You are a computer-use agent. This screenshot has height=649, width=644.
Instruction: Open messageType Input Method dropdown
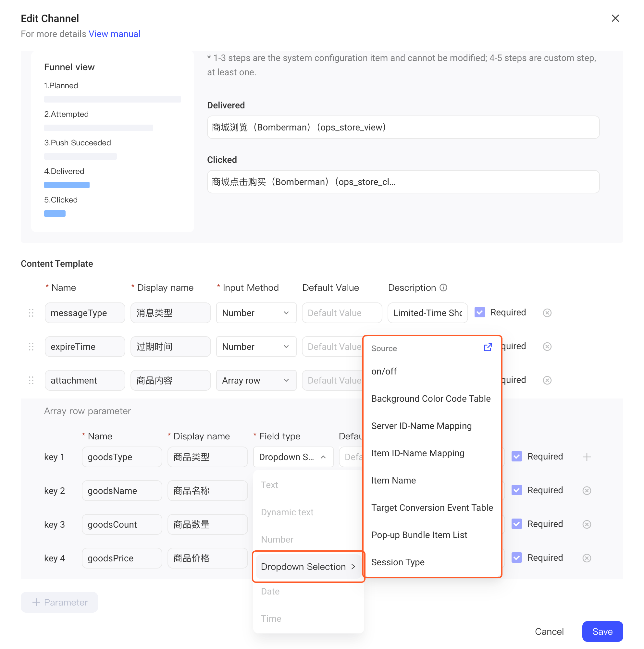click(256, 313)
